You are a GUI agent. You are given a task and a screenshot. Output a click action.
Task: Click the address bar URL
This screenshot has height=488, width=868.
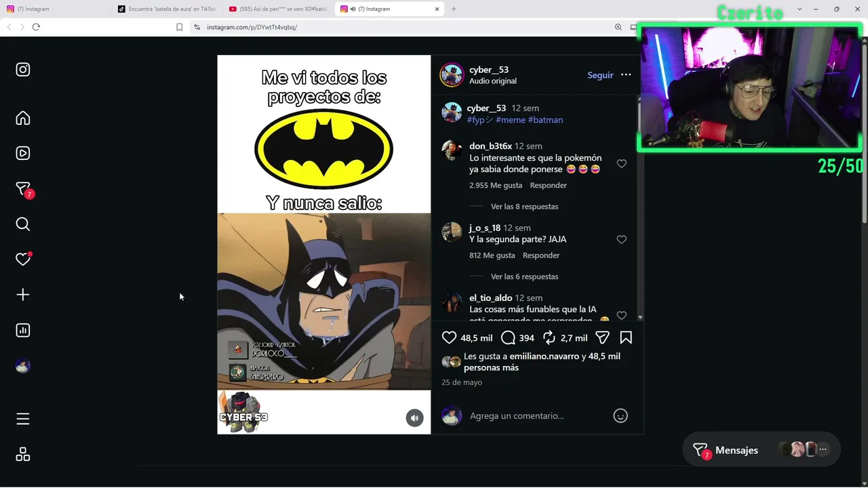point(252,27)
